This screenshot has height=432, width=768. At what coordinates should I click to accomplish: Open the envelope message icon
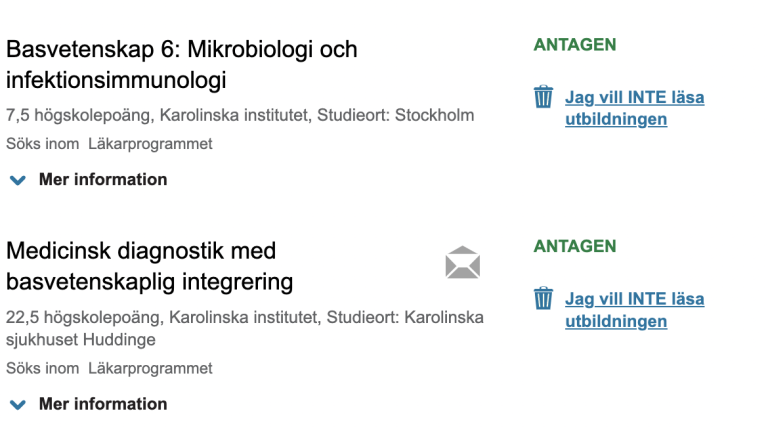point(463,263)
